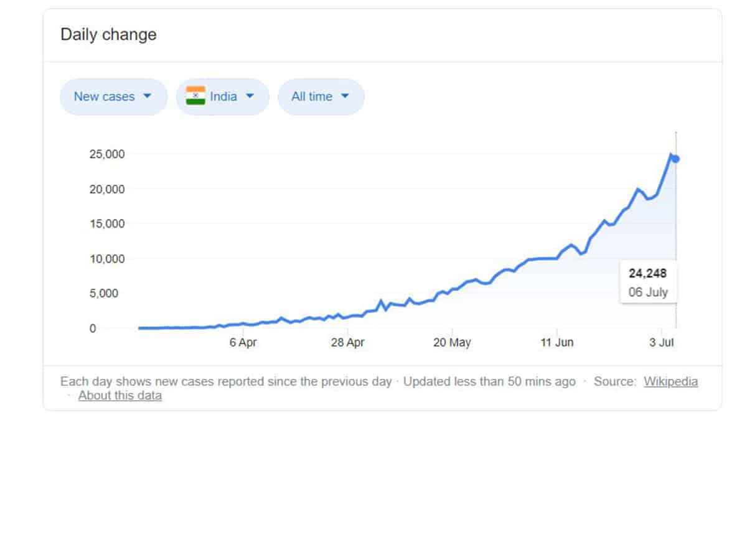The image size is (747, 560).
Task: Click the 11 Jun axis label
Action: tap(557, 342)
